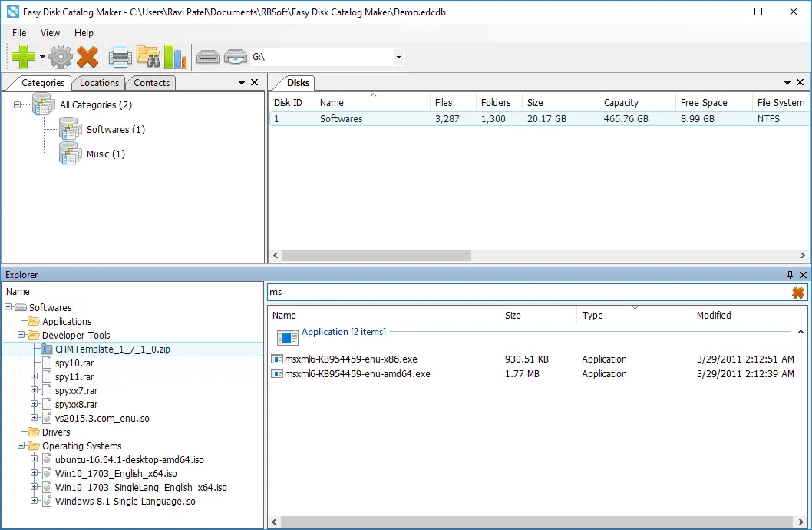Select the Softwares (1) category
This screenshot has width=812, height=530.
115,130
